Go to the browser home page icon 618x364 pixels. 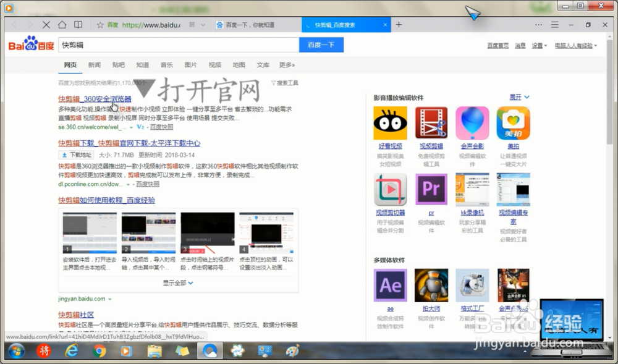tap(62, 25)
